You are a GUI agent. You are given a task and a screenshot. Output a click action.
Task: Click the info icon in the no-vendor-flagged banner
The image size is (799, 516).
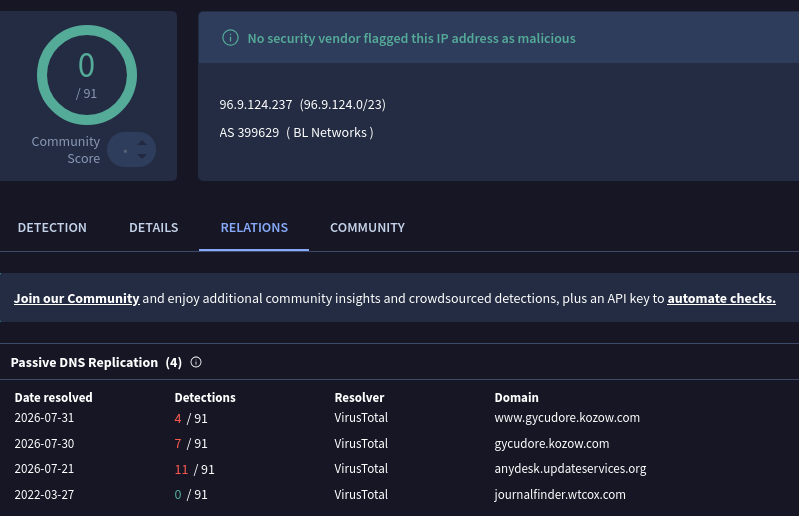(230, 38)
